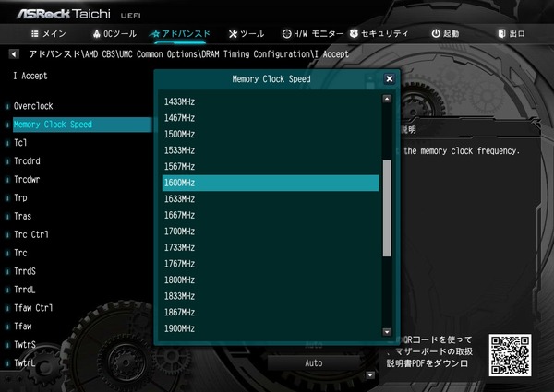This screenshot has width=554, height=392.
Task: Click the I Accept heading
Action: coord(30,76)
